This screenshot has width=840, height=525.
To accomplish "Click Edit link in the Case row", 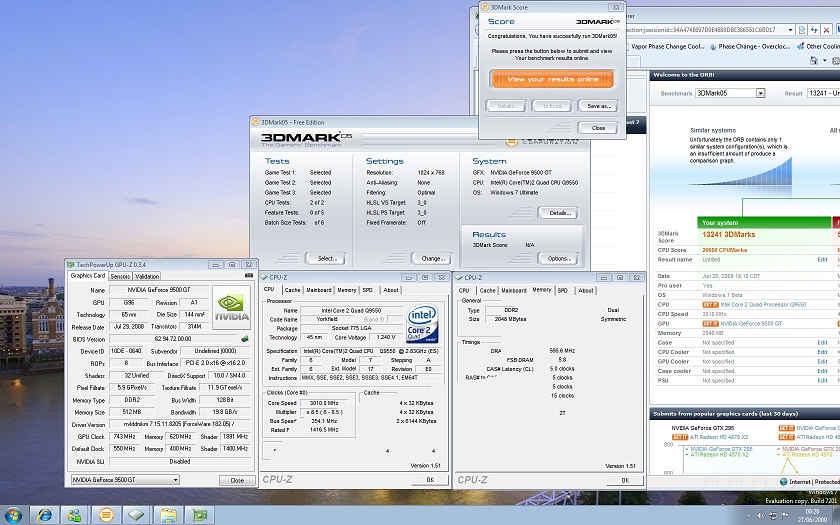I will point(822,343).
